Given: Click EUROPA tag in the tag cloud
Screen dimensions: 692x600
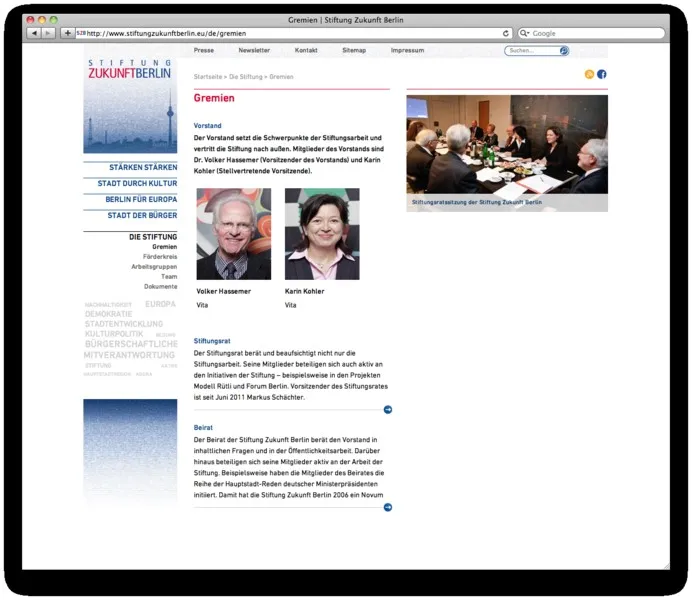Looking at the screenshot, I should click(160, 304).
